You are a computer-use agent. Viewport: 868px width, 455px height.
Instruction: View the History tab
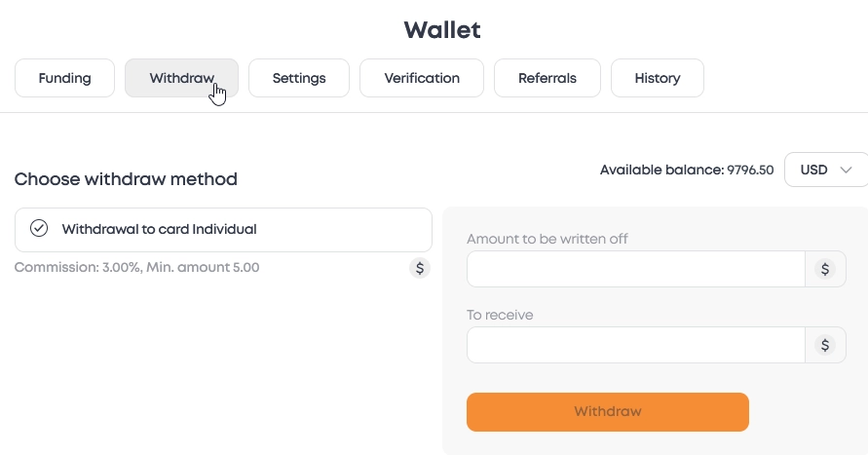(657, 78)
